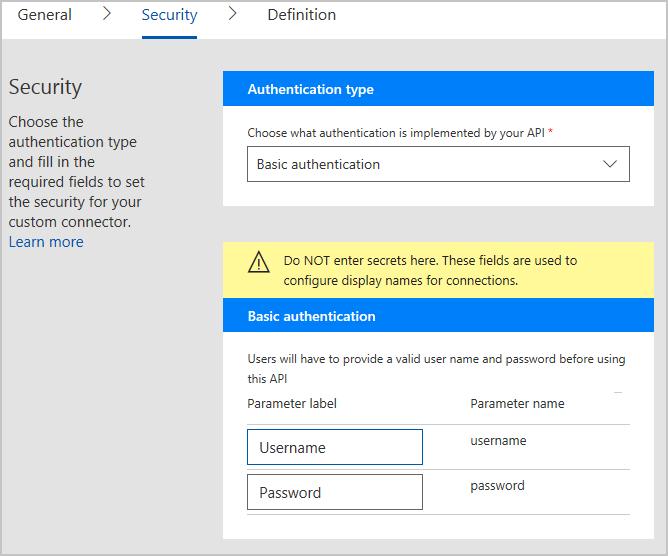Open the Security tab
The height and width of the screenshot is (556, 668).
click(169, 15)
